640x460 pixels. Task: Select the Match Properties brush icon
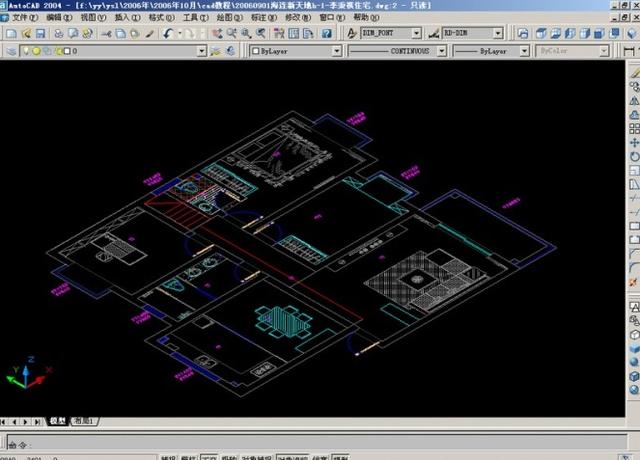coord(149,33)
